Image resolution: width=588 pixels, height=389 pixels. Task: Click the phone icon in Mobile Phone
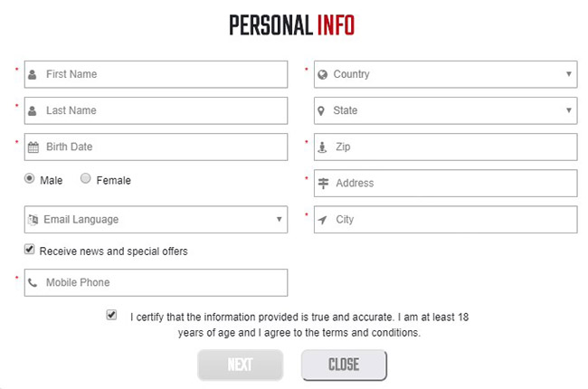point(33,282)
